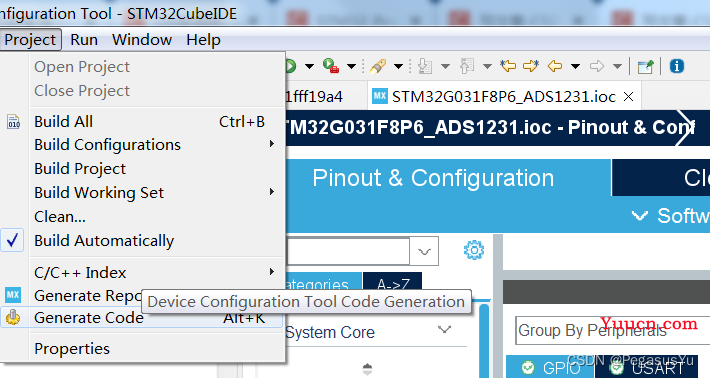710x378 pixels.
Task: Click the grey Forward navigation arrow
Action: tap(597, 67)
